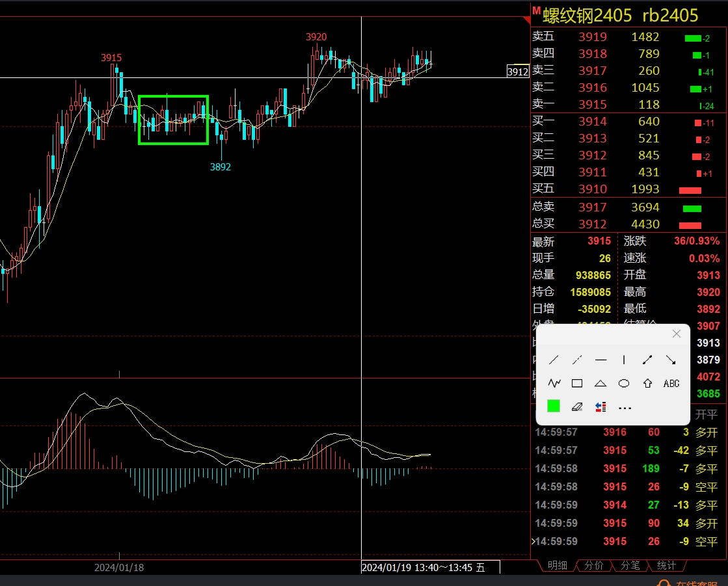Click the 卖三 price 3917
Screen dimensions: 728x586
(593, 70)
